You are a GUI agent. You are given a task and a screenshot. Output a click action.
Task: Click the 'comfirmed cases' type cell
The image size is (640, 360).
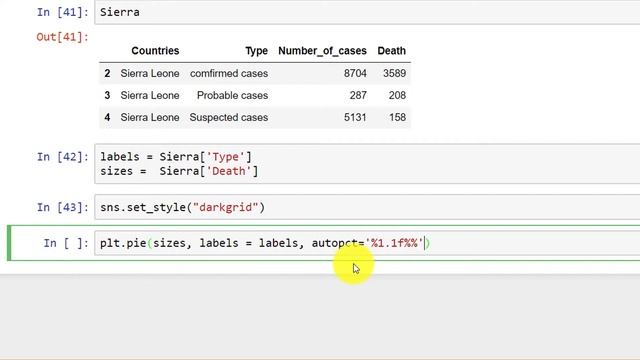pos(229,73)
